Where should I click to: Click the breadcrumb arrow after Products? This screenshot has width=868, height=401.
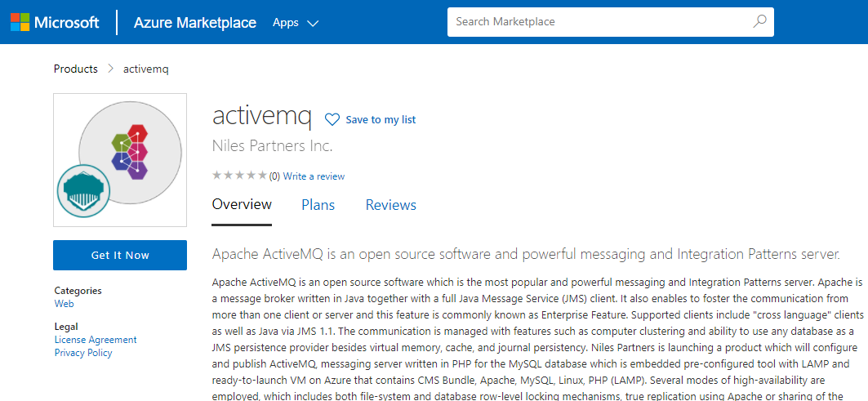[x=110, y=69]
